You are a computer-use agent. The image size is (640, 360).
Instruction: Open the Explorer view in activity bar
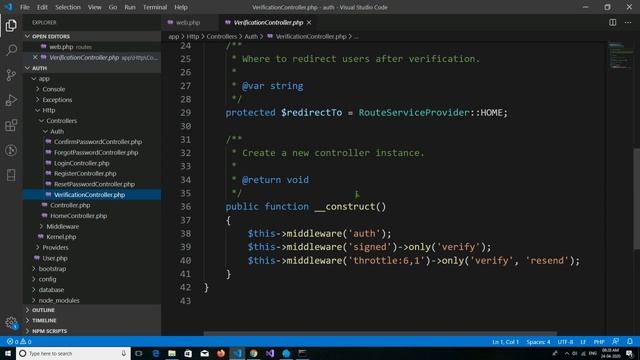pyautogui.click(x=11, y=25)
